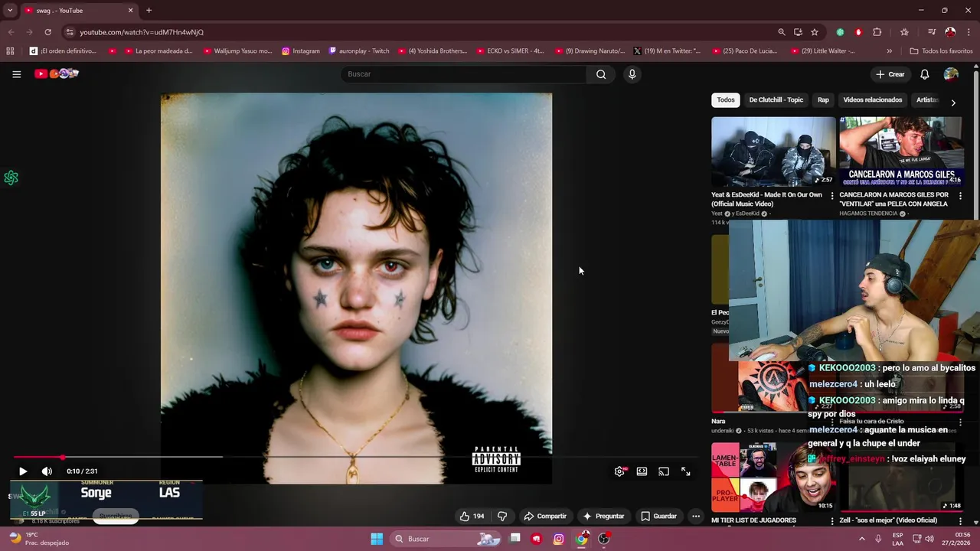This screenshot has height=551, width=980.
Task: Select the Todos filter chip
Action: (x=726, y=99)
